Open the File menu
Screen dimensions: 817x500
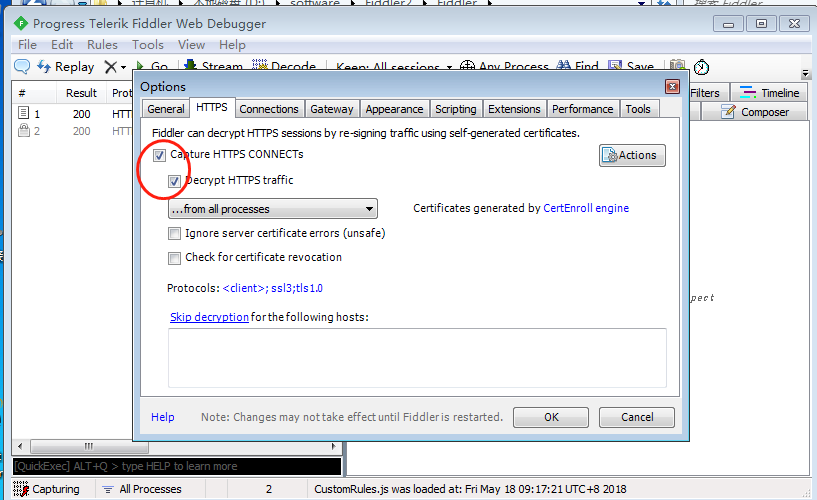(x=27, y=45)
